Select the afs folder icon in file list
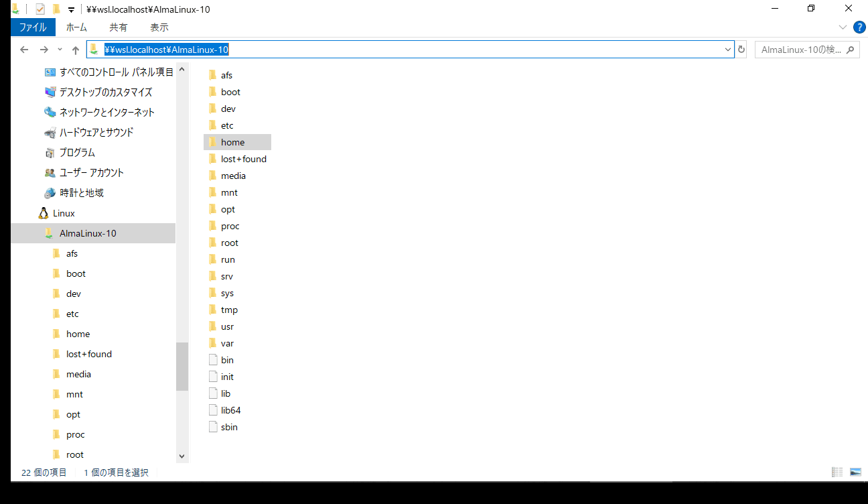This screenshot has height=504, width=868. (x=213, y=75)
